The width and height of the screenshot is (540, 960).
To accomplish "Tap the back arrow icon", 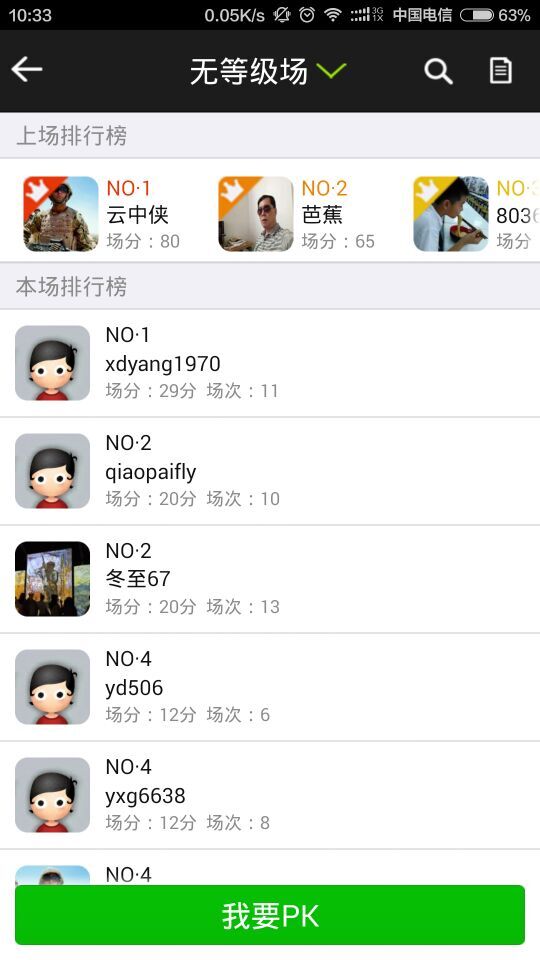I will pyautogui.click(x=27, y=69).
